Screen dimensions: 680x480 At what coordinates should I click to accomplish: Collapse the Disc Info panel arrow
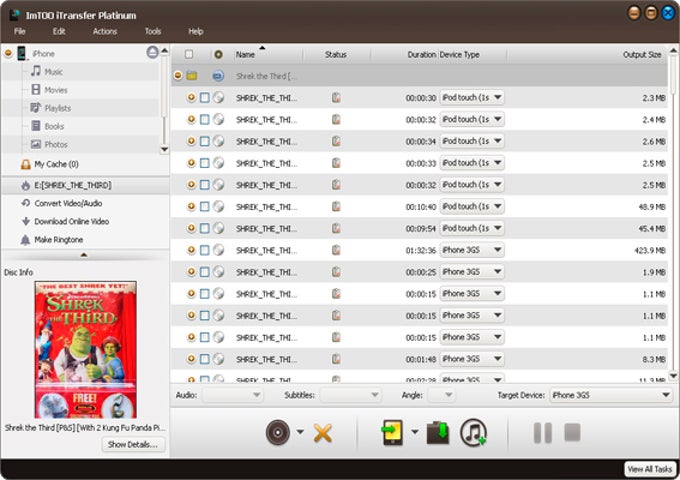(84, 255)
